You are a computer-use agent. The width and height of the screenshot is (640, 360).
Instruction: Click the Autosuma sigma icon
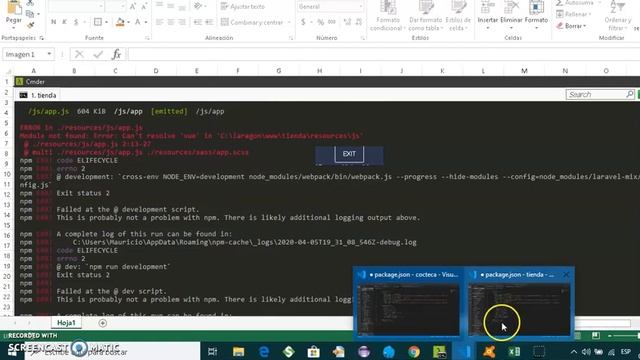tap(560, 3)
